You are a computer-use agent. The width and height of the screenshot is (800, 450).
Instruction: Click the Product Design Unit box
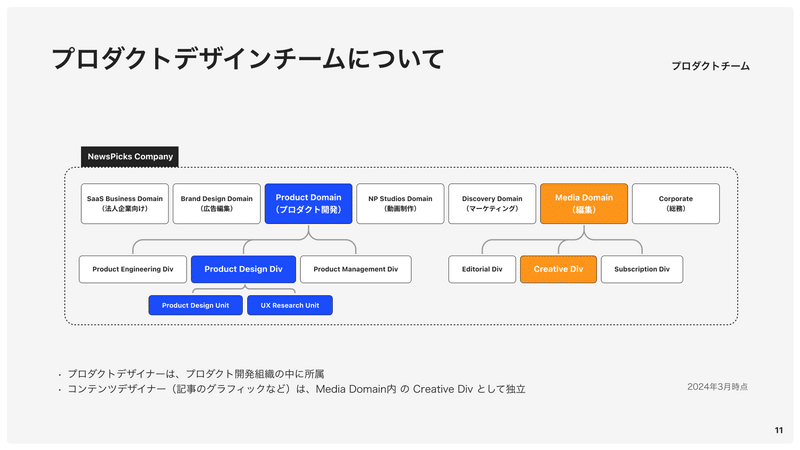pyautogui.click(x=195, y=305)
